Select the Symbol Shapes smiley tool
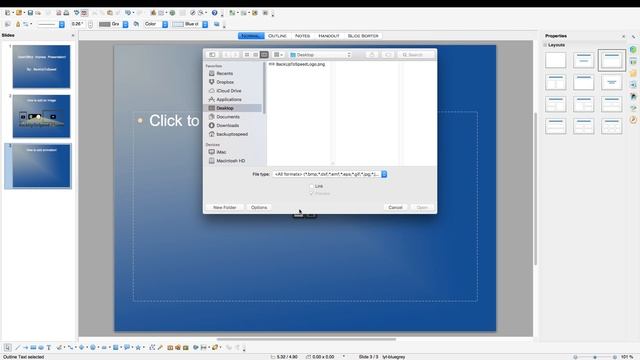This screenshot has height=360, width=640. [x=93, y=347]
